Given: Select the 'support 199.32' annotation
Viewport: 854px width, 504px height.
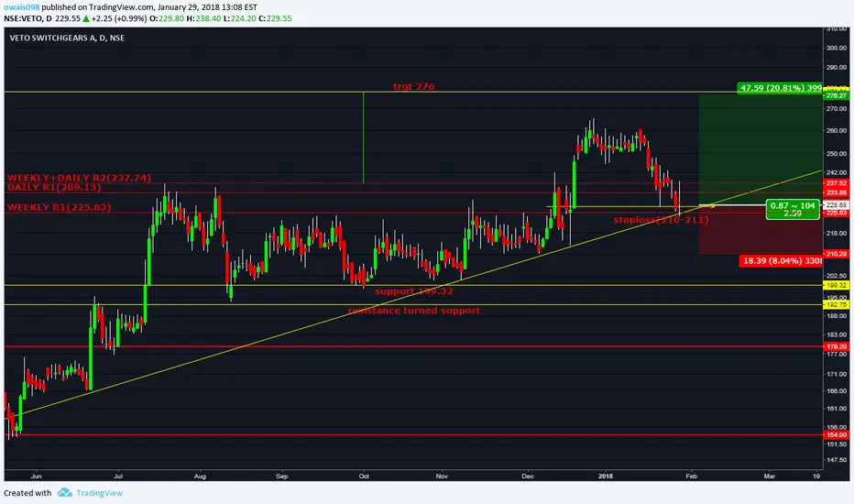Looking at the screenshot, I should (x=413, y=291).
